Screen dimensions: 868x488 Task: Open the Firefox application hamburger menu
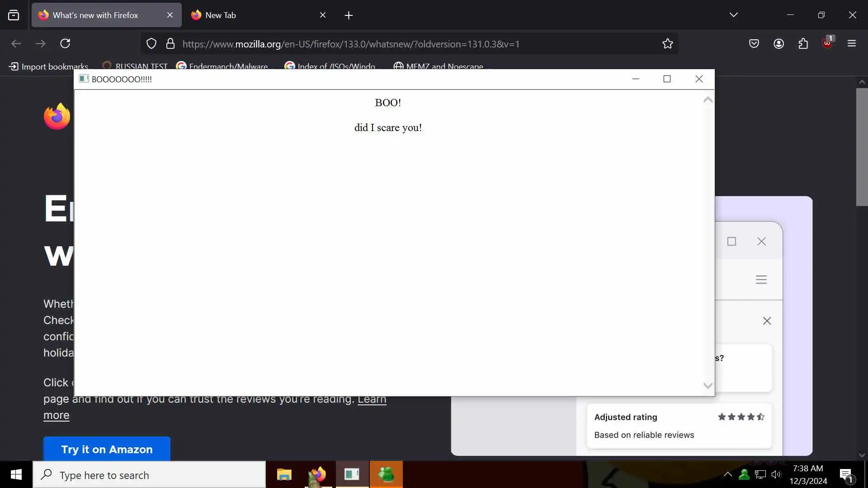click(852, 43)
